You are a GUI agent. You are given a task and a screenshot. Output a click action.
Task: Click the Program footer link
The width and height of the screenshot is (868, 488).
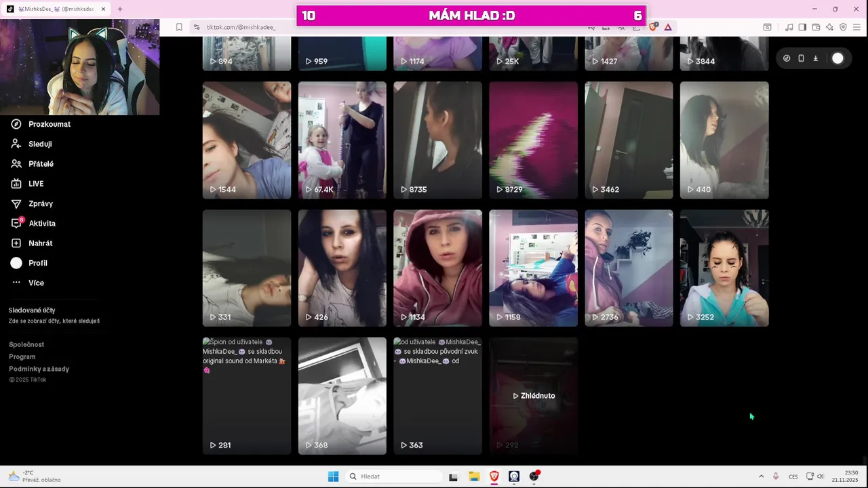click(22, 357)
